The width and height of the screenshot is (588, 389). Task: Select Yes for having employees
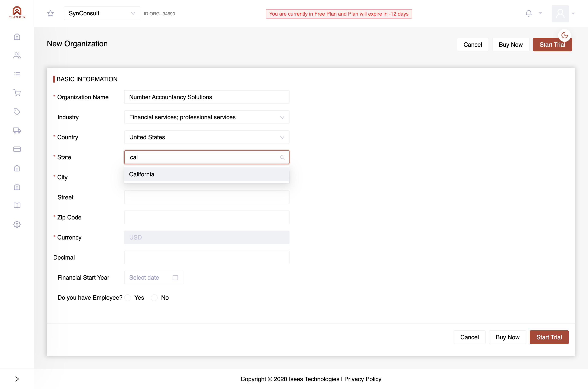[x=128, y=298]
